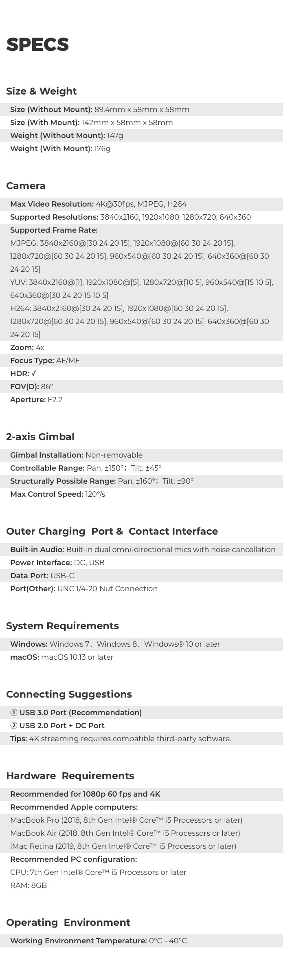283x980 pixels.
Task: Click the Camera section heading
Action: [x=26, y=186]
